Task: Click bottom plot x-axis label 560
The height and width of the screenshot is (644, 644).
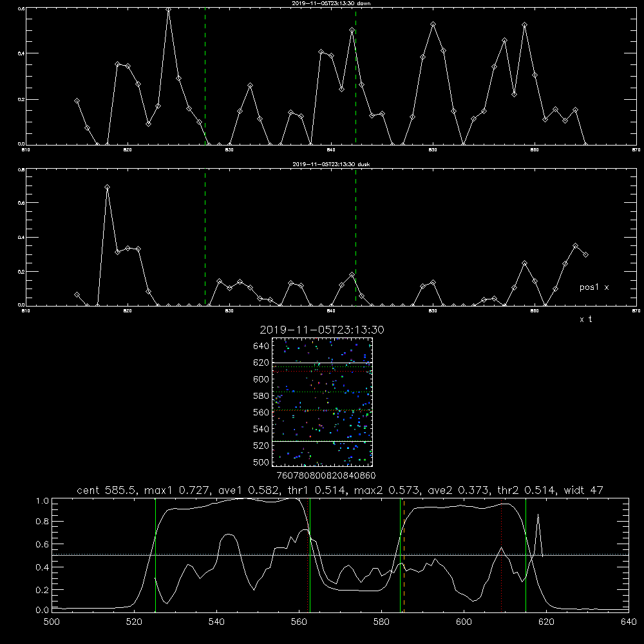Action: [299, 622]
